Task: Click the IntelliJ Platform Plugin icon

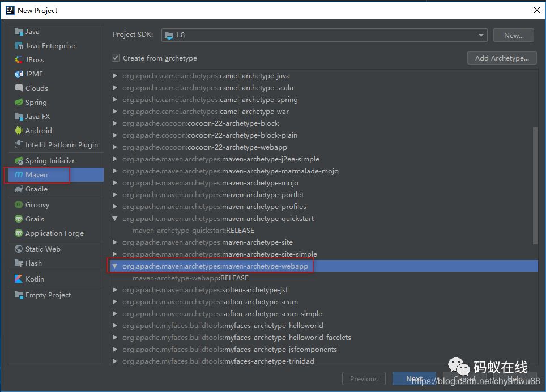Action: point(19,145)
